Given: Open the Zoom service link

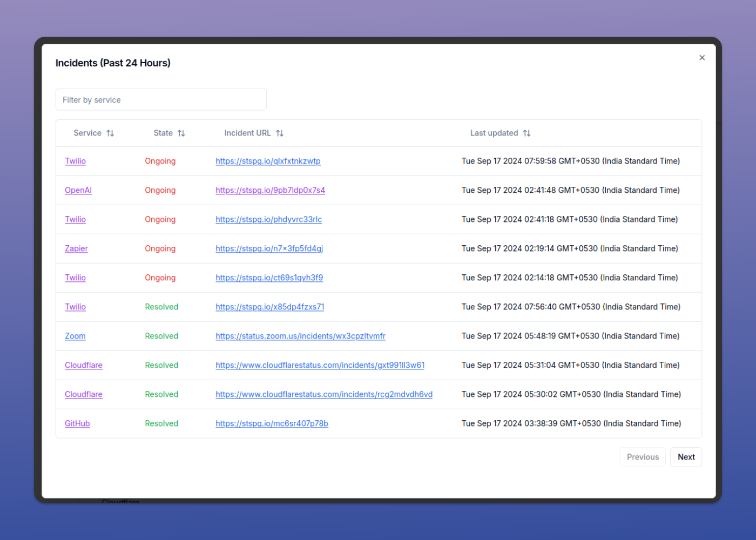Looking at the screenshot, I should coord(75,336).
